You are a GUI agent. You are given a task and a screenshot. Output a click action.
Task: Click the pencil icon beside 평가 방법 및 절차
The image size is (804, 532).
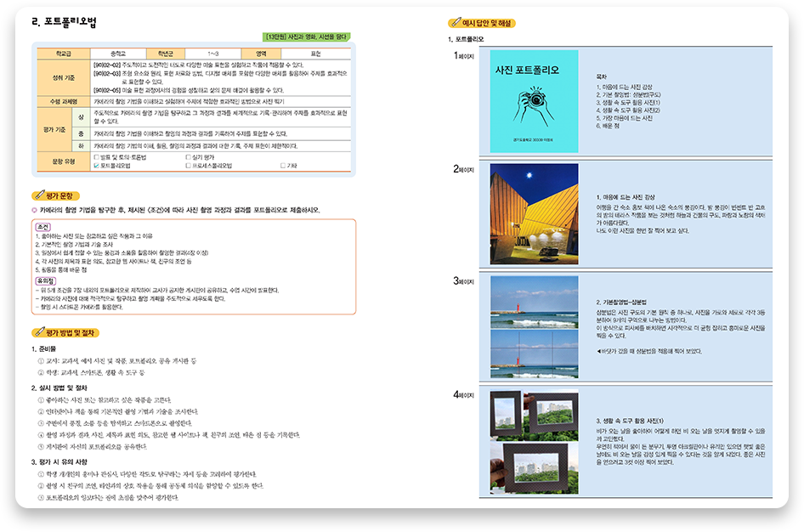[x=38, y=332]
